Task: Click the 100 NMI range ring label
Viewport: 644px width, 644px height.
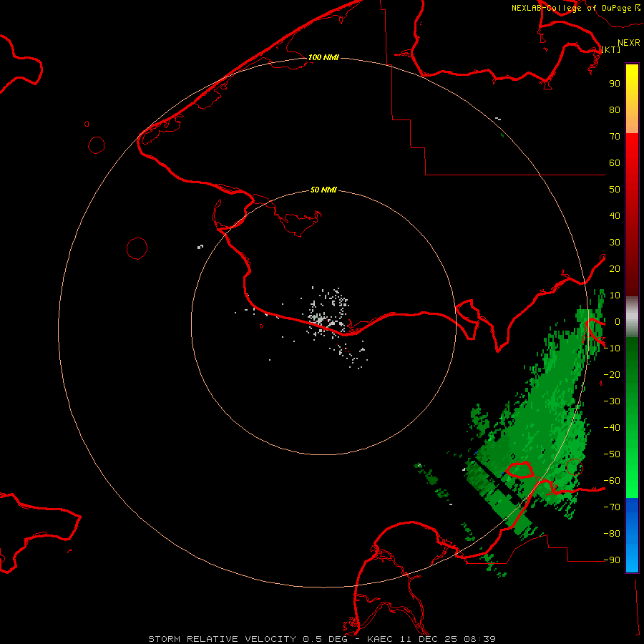Action: point(323,57)
